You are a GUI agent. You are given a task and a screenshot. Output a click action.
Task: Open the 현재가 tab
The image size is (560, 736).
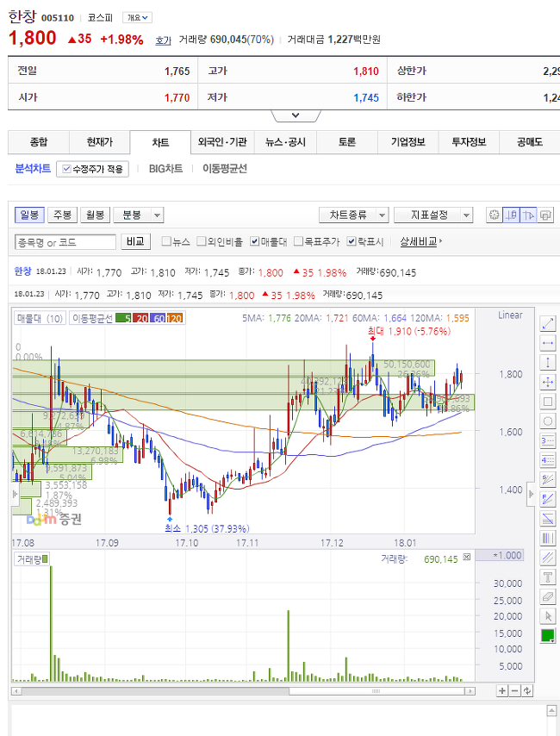point(100,142)
